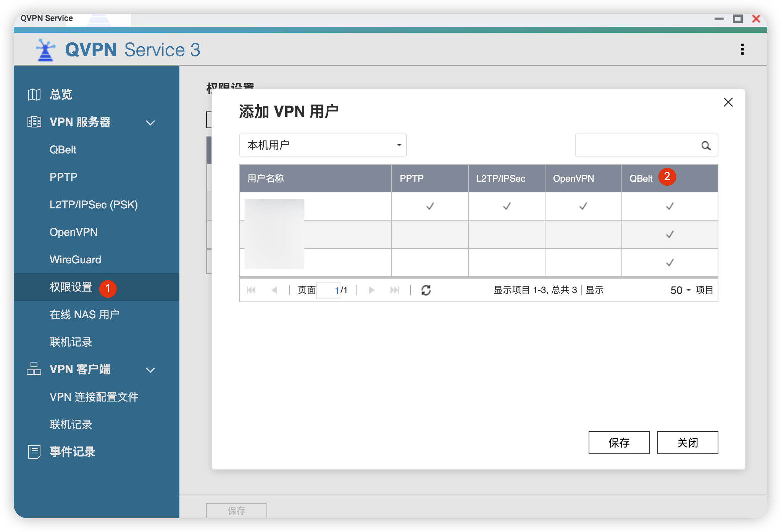781x532 pixels.
Task: Collapse the VPN 客户端 section chevron
Action: tap(150, 370)
